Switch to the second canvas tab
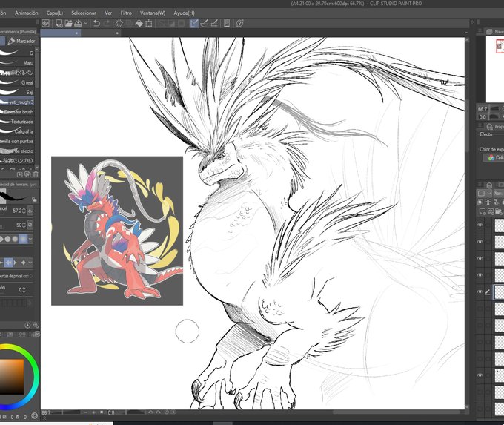This screenshot has width=504, height=425. [x=101, y=33]
